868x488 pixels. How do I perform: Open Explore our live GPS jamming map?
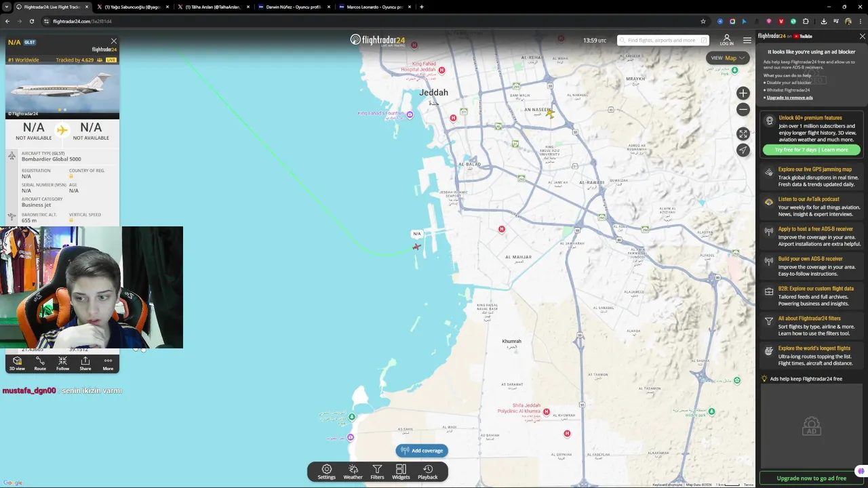(812, 177)
